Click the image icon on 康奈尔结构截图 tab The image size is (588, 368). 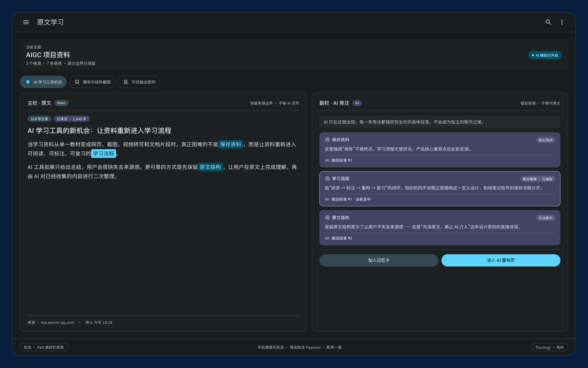[x=77, y=82]
